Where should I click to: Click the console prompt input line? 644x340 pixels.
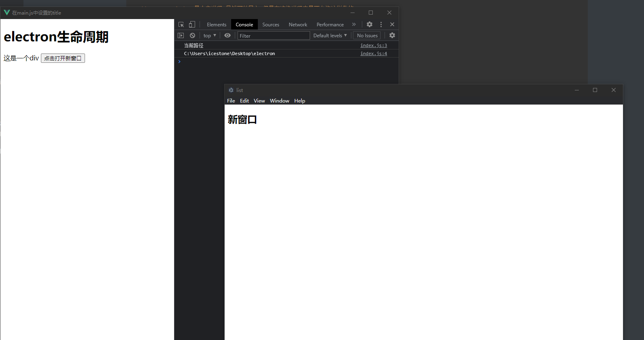click(x=287, y=62)
